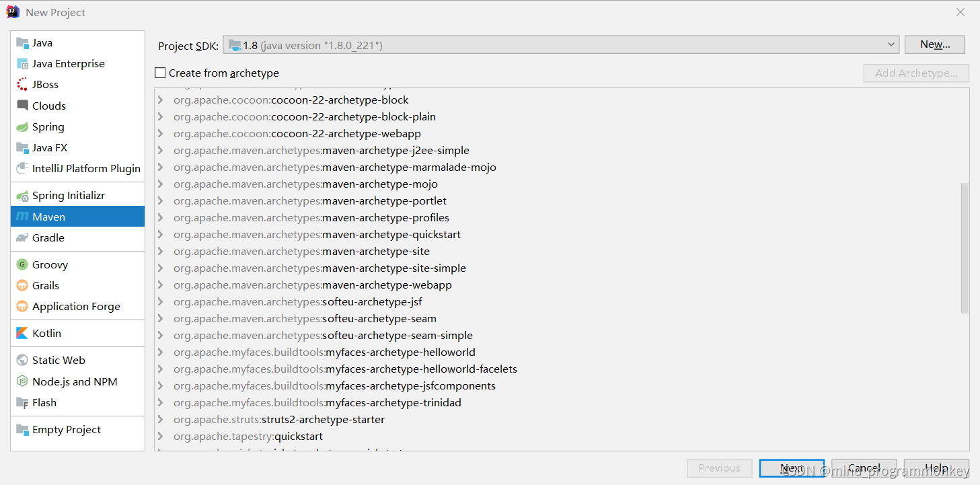Expand maven-archetype-j2ee-simple node
The image size is (980, 485).
click(x=160, y=151)
